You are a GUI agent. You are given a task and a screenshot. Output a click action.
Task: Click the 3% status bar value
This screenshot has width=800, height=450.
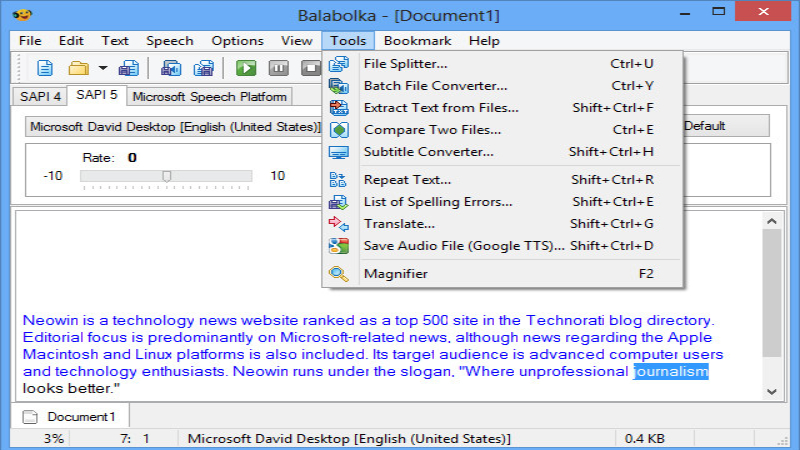point(53,439)
